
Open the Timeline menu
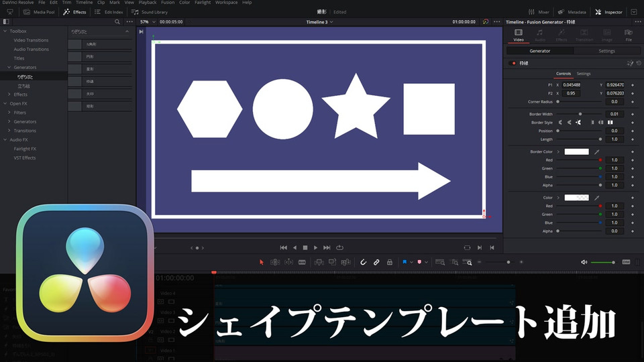(x=85, y=3)
